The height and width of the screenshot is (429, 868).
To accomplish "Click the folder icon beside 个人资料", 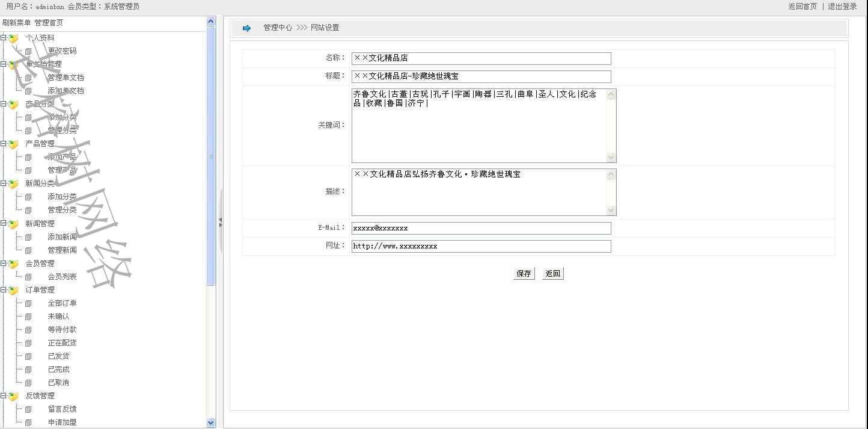I will click(13, 38).
